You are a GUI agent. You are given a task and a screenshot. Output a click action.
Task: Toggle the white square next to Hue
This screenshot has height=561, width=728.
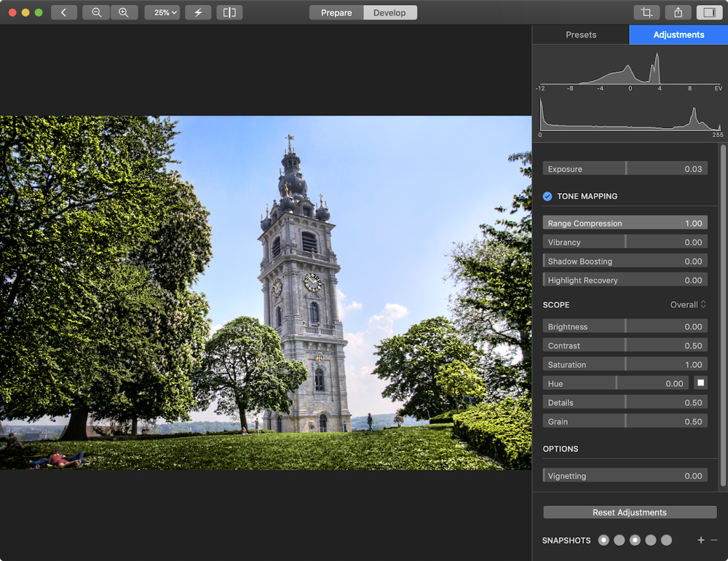[x=701, y=383]
